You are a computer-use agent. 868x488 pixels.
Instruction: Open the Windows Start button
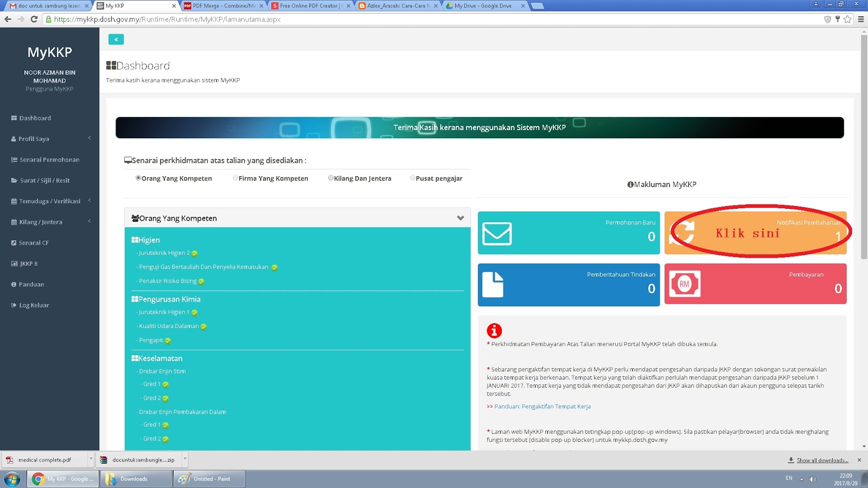click(12, 479)
